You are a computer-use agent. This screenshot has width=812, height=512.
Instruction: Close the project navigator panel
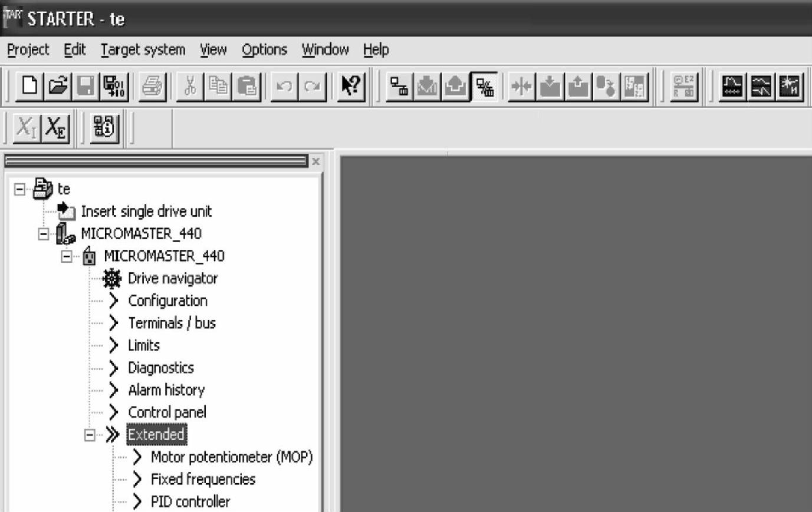316,161
